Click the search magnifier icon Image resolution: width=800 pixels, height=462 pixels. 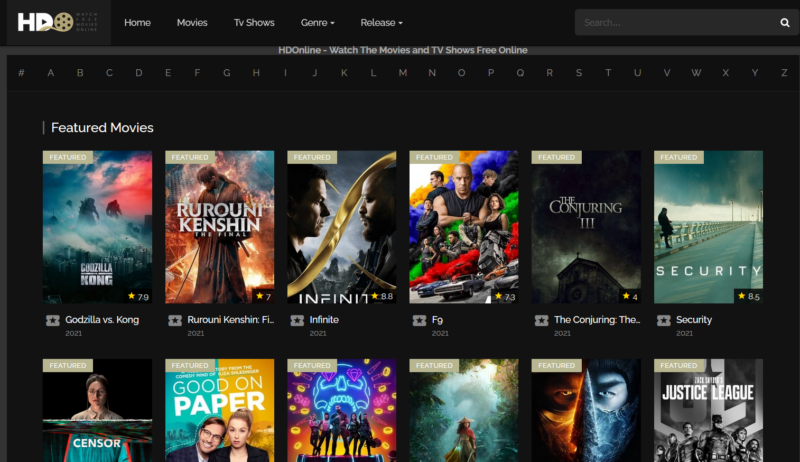point(785,22)
